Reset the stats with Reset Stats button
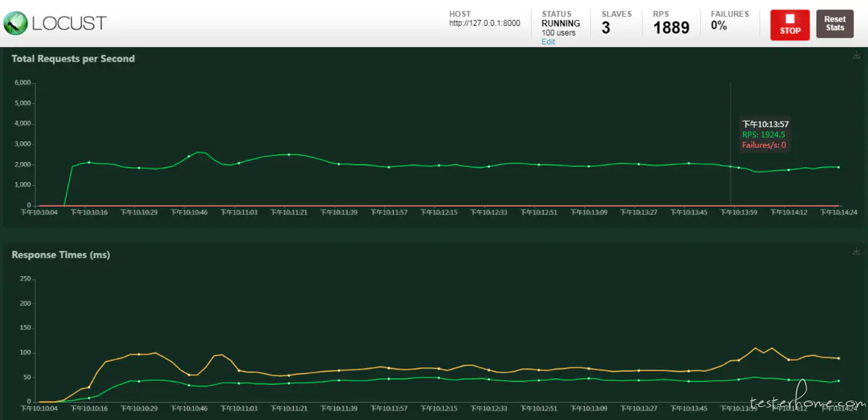The height and width of the screenshot is (420, 868). [x=835, y=24]
